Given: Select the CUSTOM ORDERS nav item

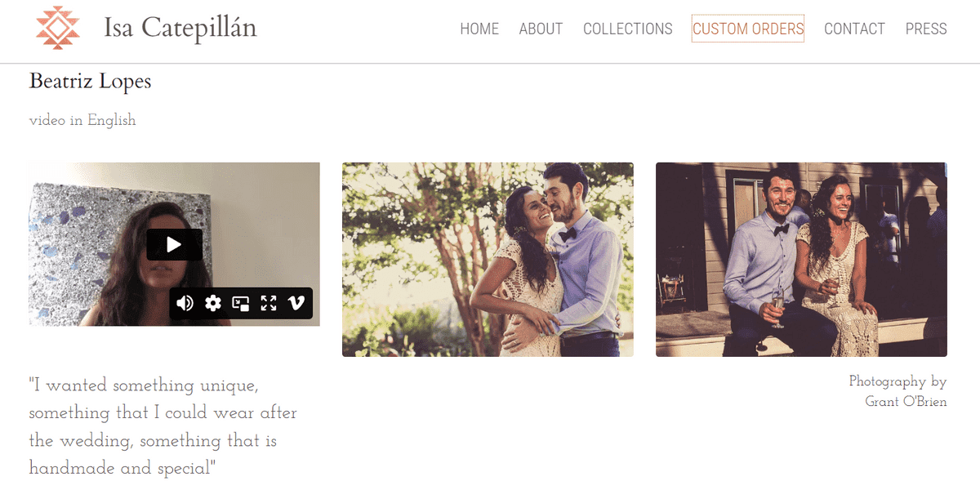Looking at the screenshot, I should [748, 29].
